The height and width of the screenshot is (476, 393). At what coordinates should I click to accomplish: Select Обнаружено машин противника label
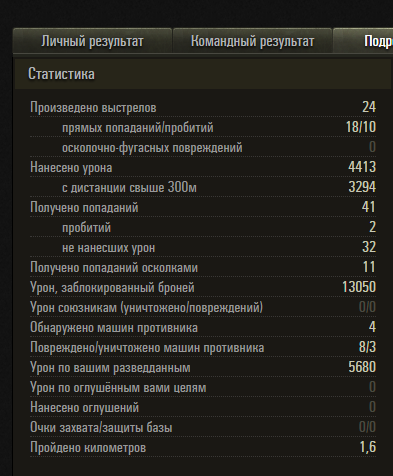114,328
